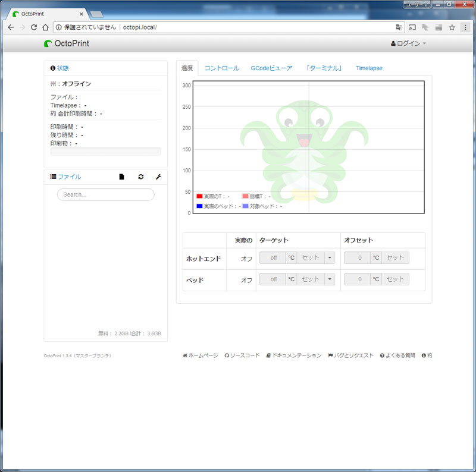Click the 状態 info icon
Image resolution: width=476 pixels, height=472 pixels.
tap(52, 68)
